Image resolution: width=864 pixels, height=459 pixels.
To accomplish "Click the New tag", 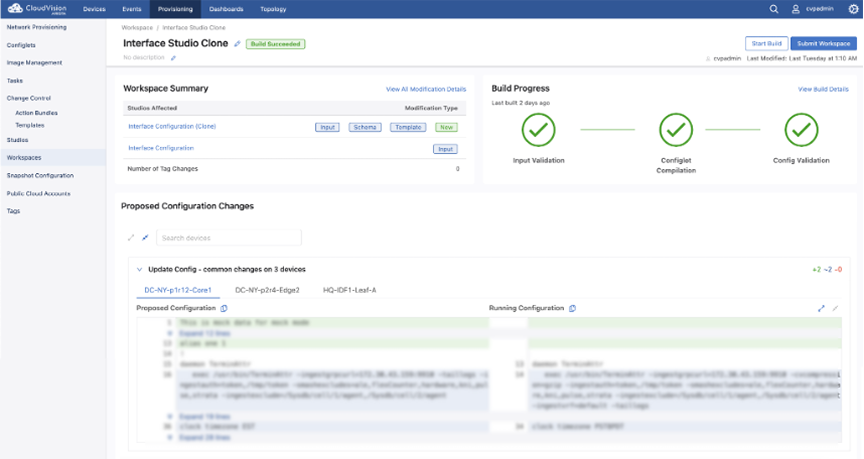I will (446, 127).
